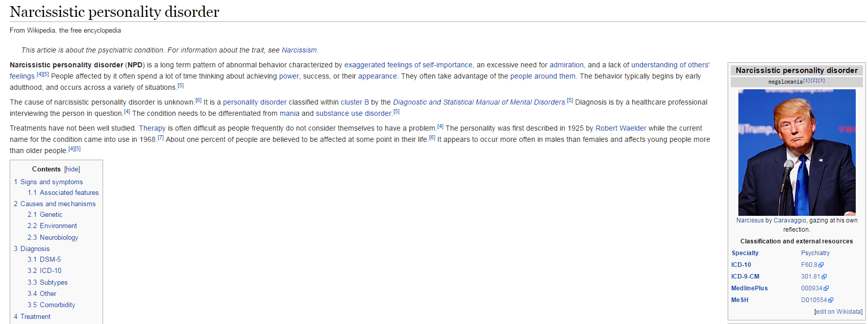The image size is (868, 324).
Task: Hide the Contents table
Action: click(x=72, y=169)
